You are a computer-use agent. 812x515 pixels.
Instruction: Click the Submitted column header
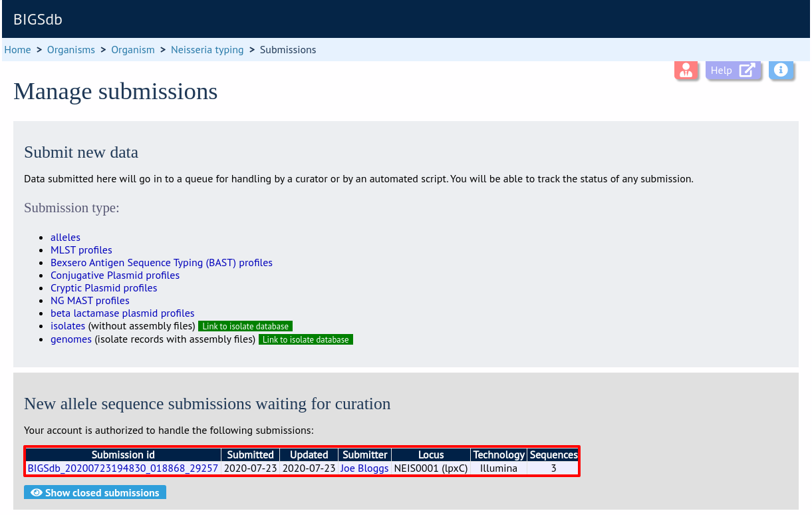pos(251,455)
